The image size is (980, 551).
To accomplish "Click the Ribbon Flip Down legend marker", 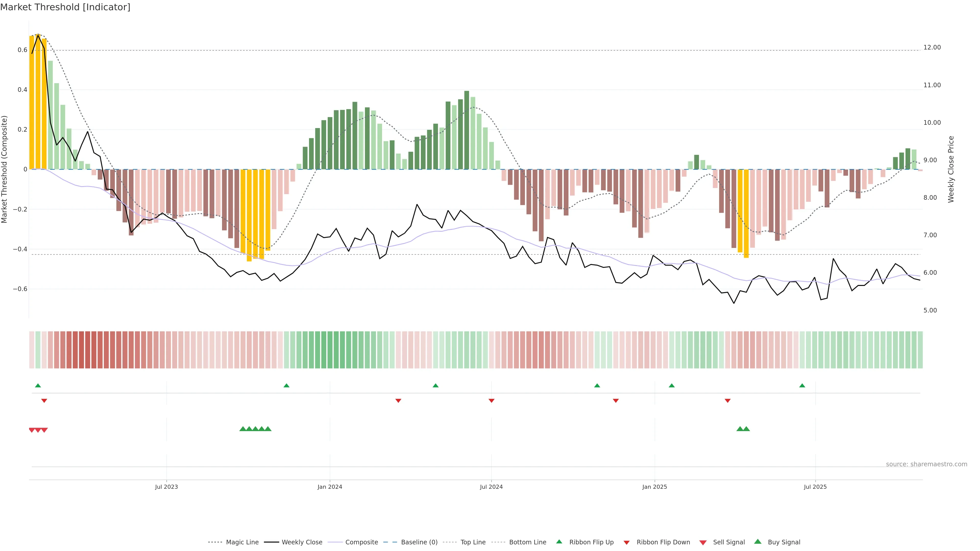I will tap(627, 543).
